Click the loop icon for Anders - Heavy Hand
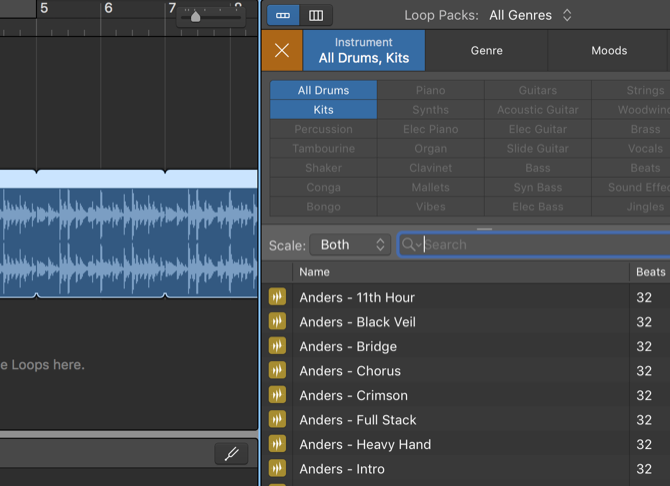Image resolution: width=670 pixels, height=486 pixels. [x=278, y=444]
